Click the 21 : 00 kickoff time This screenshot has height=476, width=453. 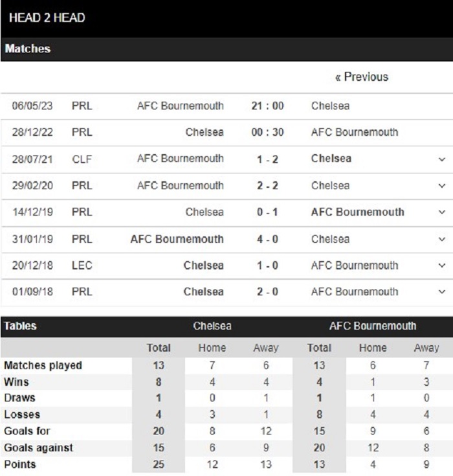(267, 106)
